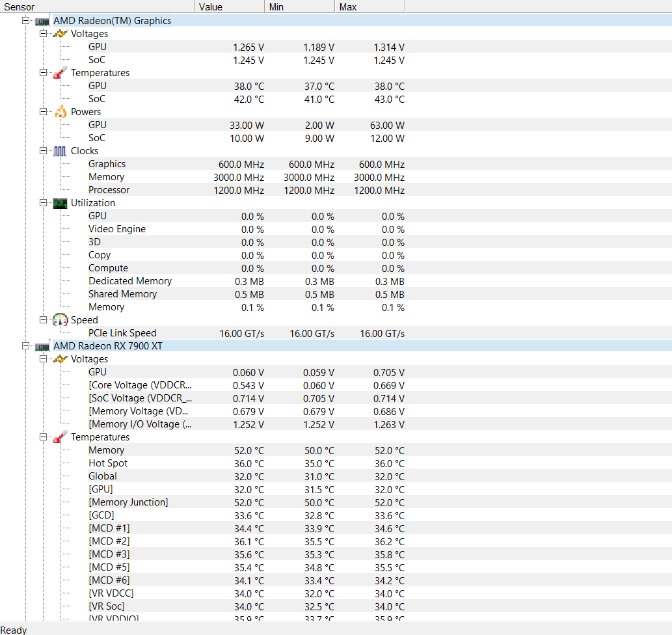The height and width of the screenshot is (635, 672).
Task: Collapse the AMD Radeon(TM) Graphics node
Action: (x=25, y=20)
